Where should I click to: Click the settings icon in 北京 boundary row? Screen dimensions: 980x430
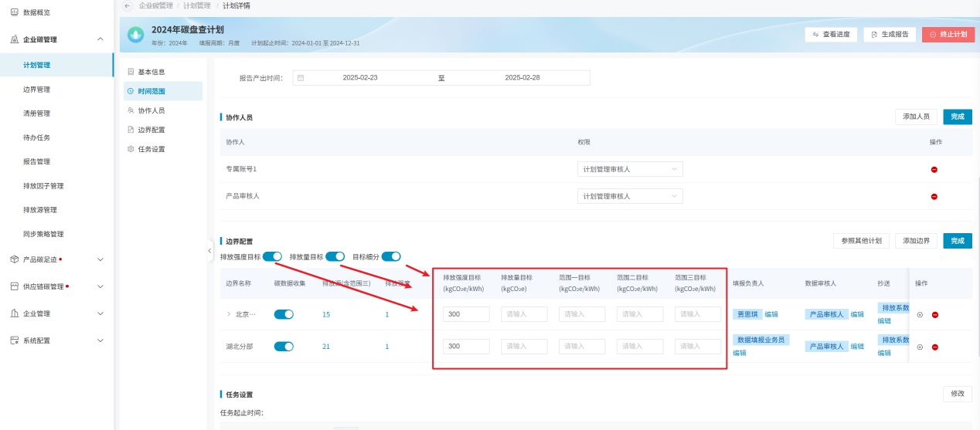920,314
